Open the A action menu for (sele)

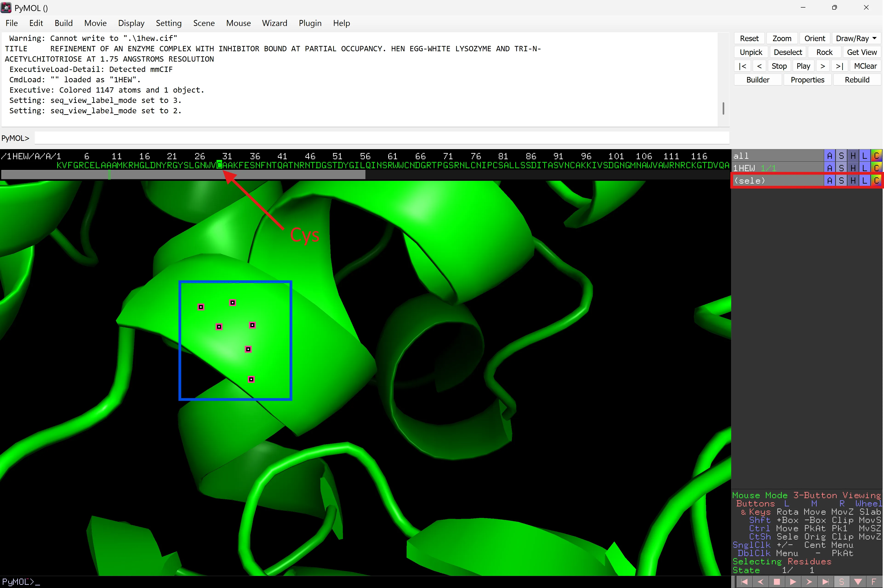coord(830,181)
